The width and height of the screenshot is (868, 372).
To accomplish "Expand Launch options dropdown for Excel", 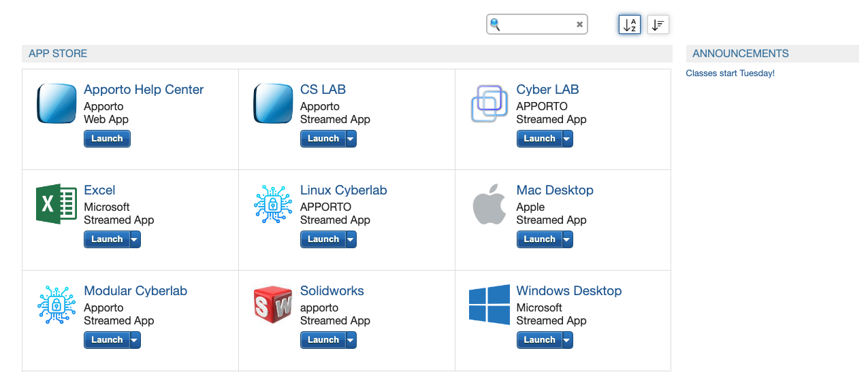I will coord(135,239).
